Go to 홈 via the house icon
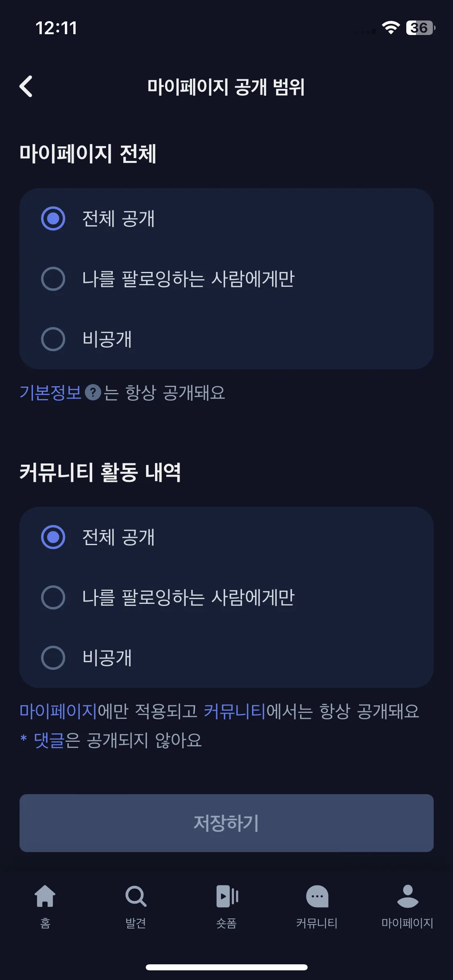 (45, 896)
